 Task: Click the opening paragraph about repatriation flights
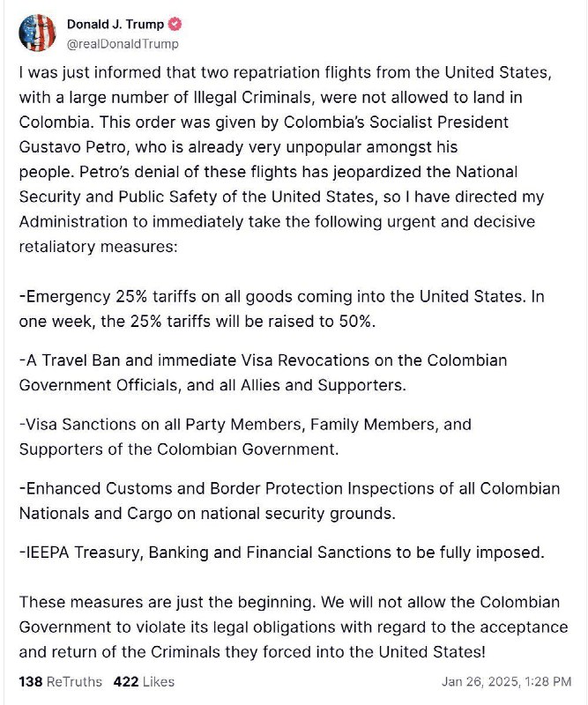point(286,160)
